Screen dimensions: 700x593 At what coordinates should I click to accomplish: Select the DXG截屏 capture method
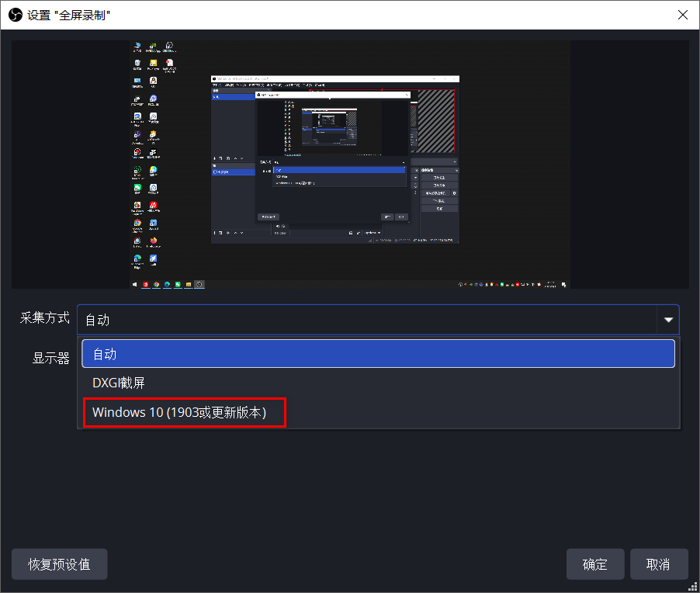tap(378, 383)
